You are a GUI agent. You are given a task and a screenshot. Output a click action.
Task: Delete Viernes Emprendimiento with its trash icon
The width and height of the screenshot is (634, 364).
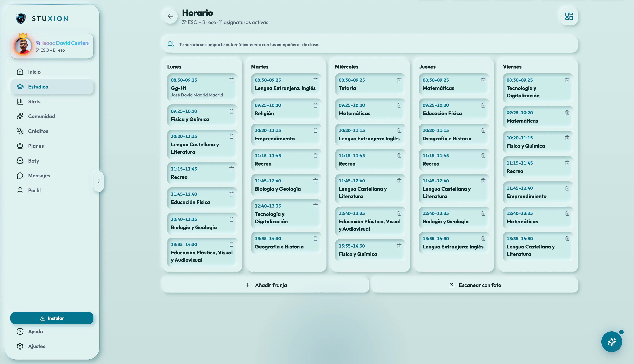pyautogui.click(x=567, y=188)
